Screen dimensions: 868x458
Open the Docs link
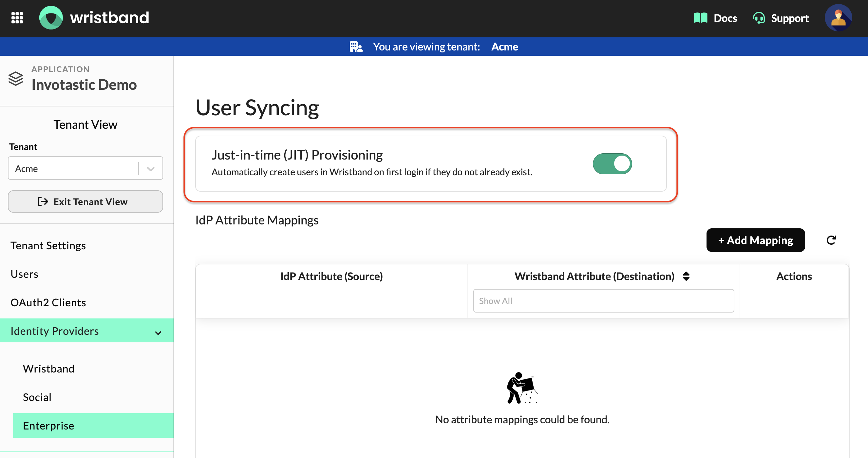pos(725,18)
